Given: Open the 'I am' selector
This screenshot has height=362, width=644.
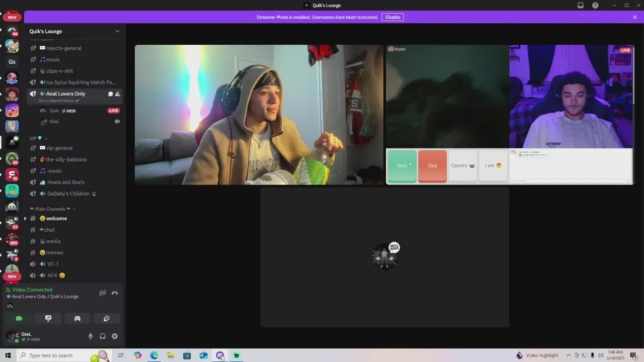Looking at the screenshot, I should 493,165.
